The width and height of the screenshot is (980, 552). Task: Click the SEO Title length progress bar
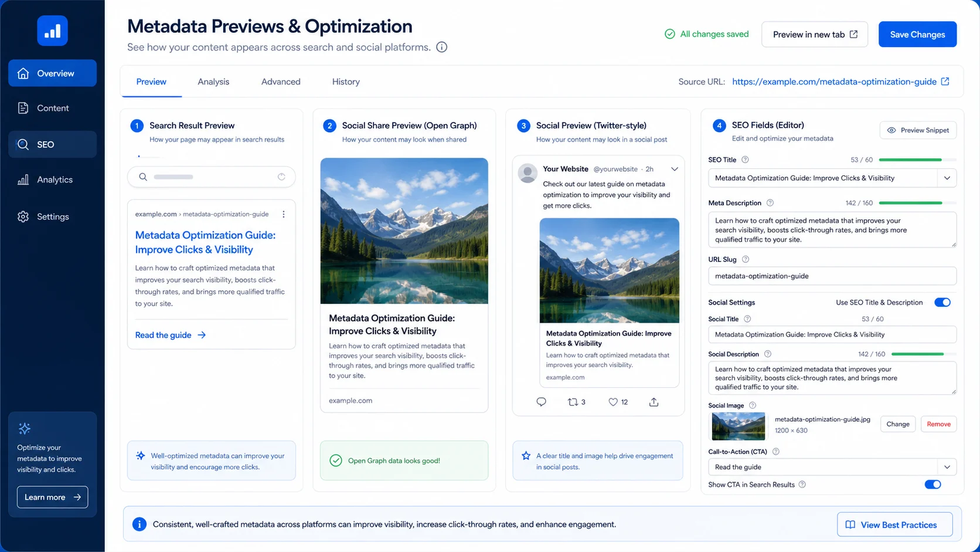pos(917,160)
